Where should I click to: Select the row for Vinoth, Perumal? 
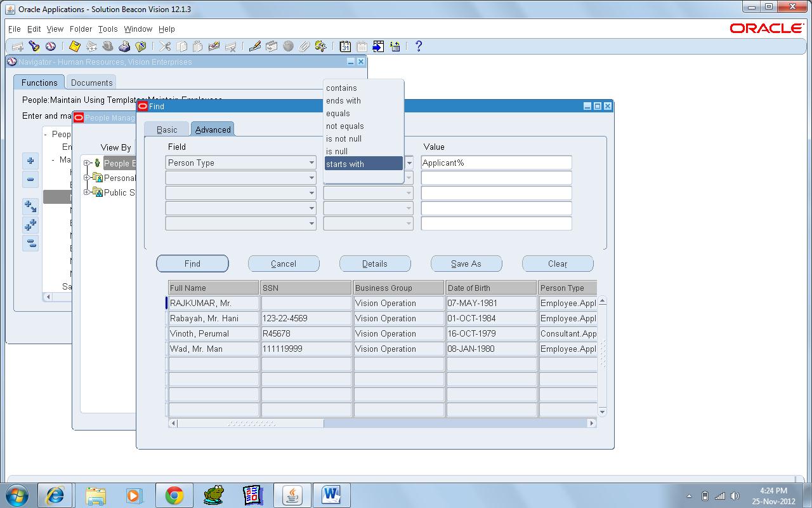point(213,333)
